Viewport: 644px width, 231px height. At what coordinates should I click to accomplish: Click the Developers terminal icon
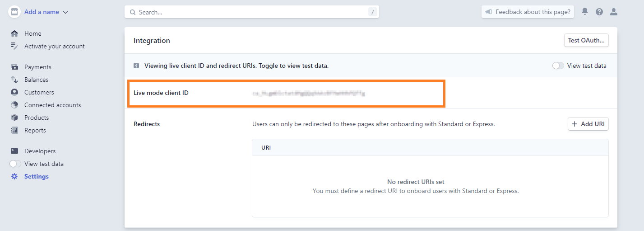pyautogui.click(x=14, y=151)
